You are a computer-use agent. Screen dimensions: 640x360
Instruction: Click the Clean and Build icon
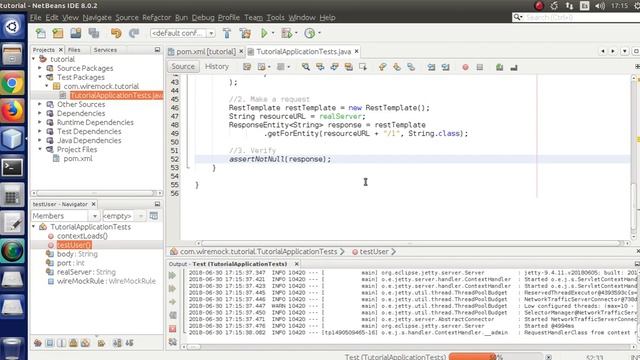point(245,33)
